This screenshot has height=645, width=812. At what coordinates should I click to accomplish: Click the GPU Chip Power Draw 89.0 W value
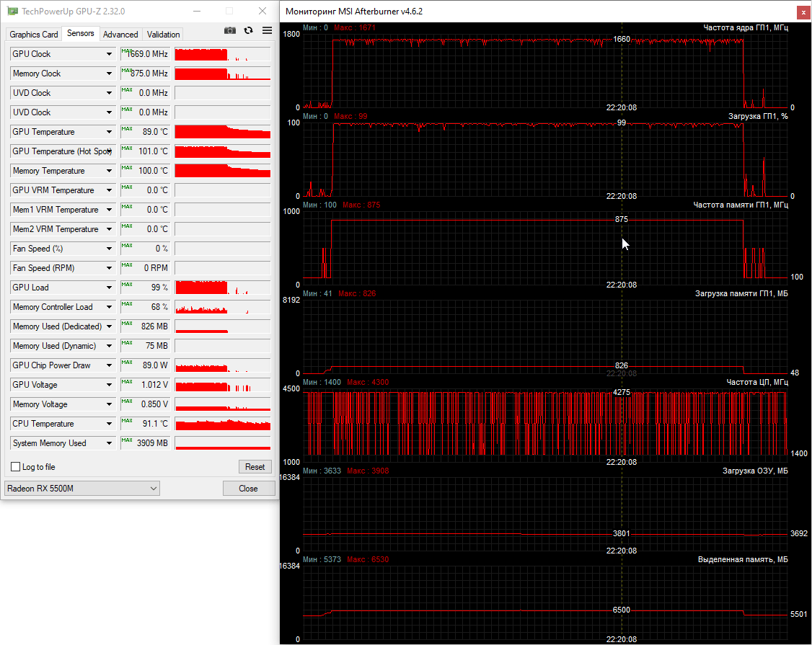(146, 365)
